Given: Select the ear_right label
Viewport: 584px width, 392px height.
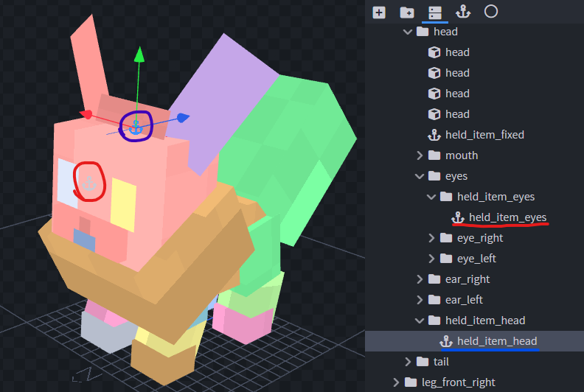Looking at the screenshot, I should (467, 279).
